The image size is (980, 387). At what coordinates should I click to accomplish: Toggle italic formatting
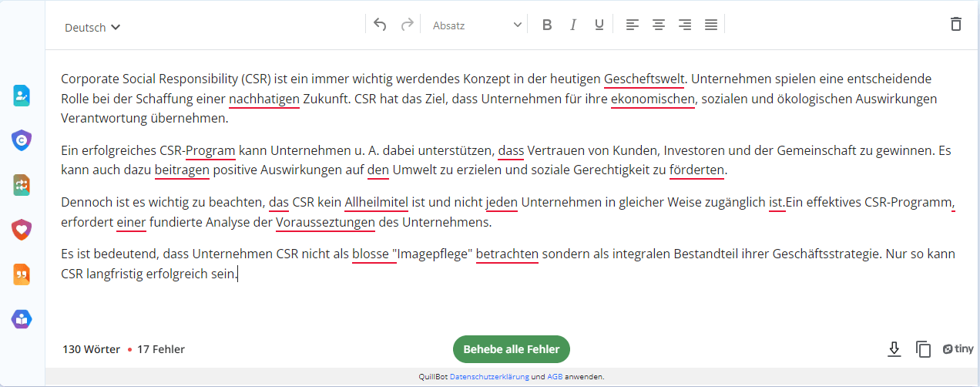(573, 25)
